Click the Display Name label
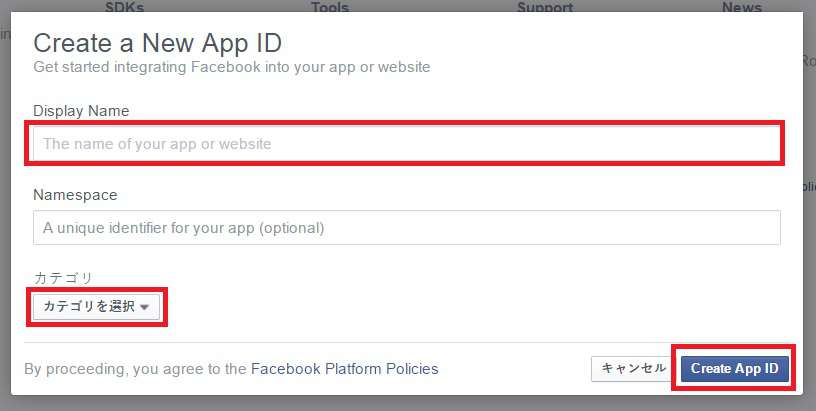Viewport: 816px width, 411px height. (81, 111)
